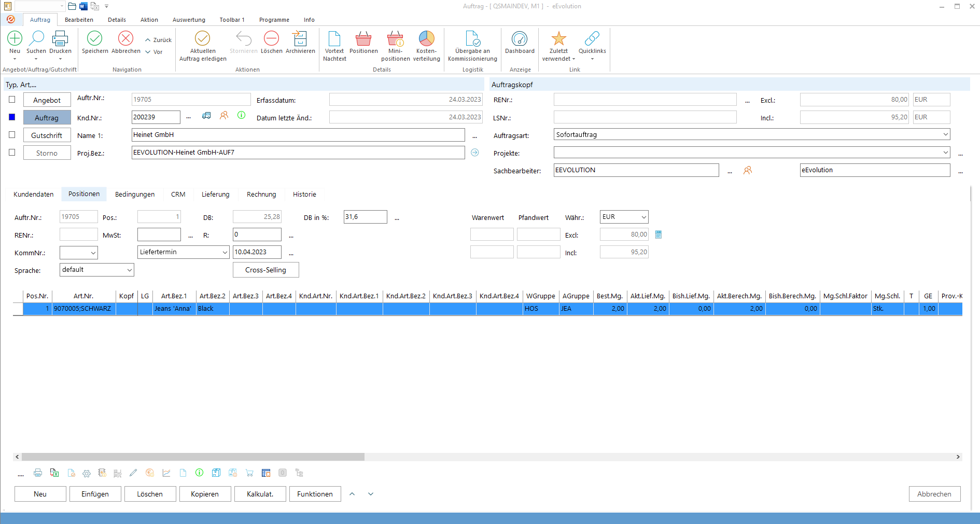Screen dimensions: 980x524
Task: Open Quicklinks chain icon
Action: click(592, 38)
